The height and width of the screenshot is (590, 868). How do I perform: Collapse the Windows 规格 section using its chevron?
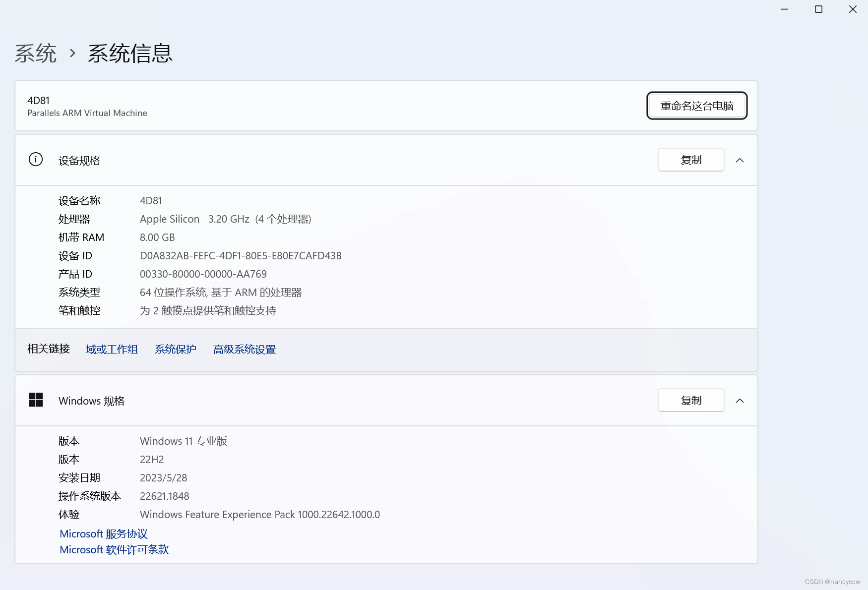click(x=740, y=401)
